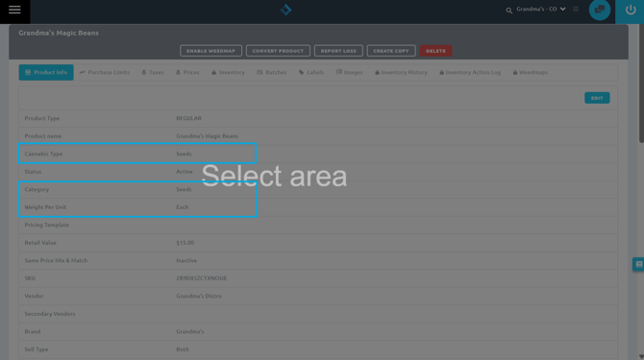This screenshot has width=644, height=360.
Task: Open the Labels tab
Action: pos(311,72)
